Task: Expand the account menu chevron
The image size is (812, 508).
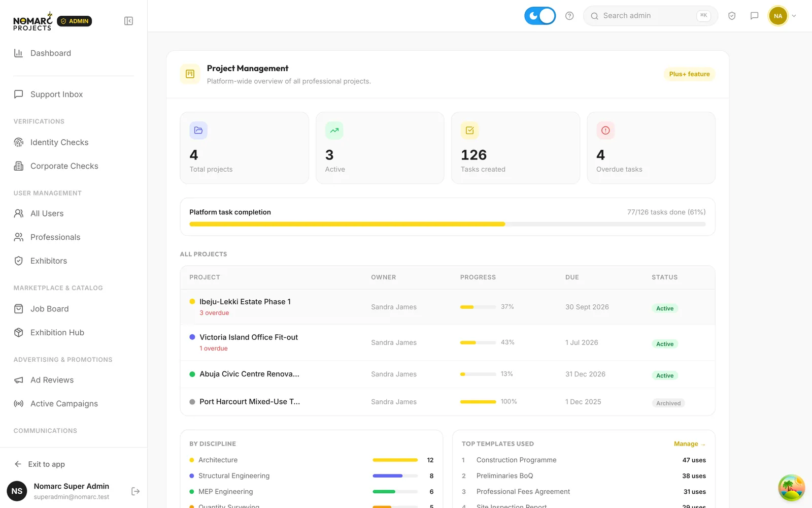Action: (x=794, y=16)
